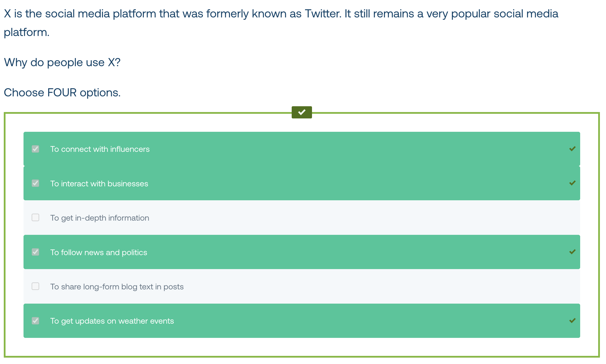The height and width of the screenshot is (364, 606).
Task: Toggle 'To get updates on weather events' checkbox
Action: pos(35,321)
